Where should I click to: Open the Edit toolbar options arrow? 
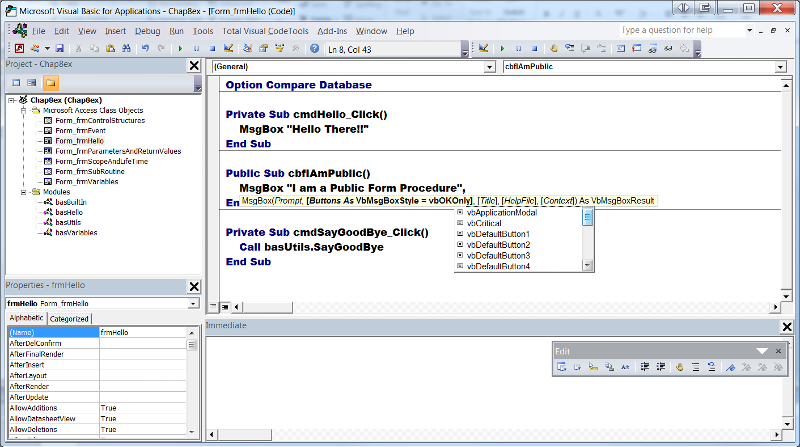point(762,351)
